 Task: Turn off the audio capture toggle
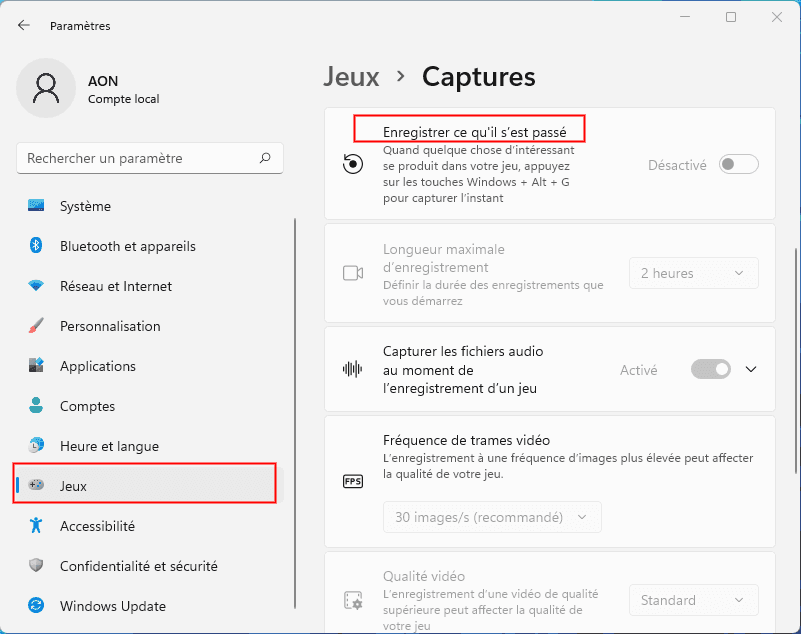[711, 369]
